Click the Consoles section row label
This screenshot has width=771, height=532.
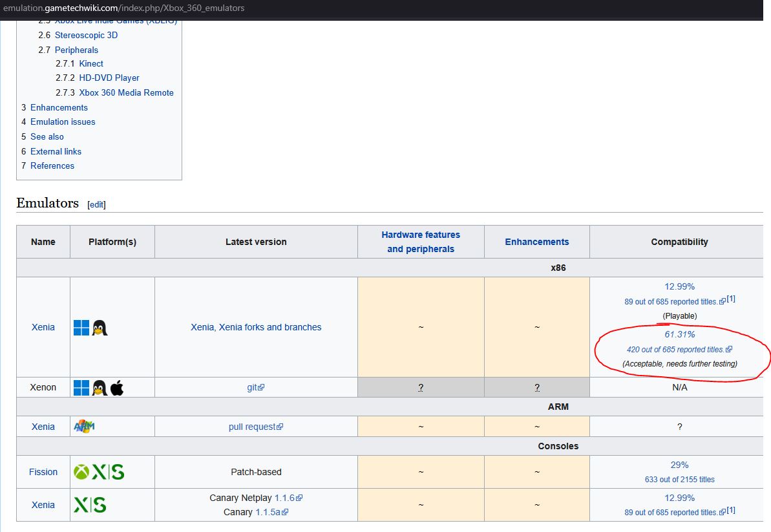coord(558,446)
